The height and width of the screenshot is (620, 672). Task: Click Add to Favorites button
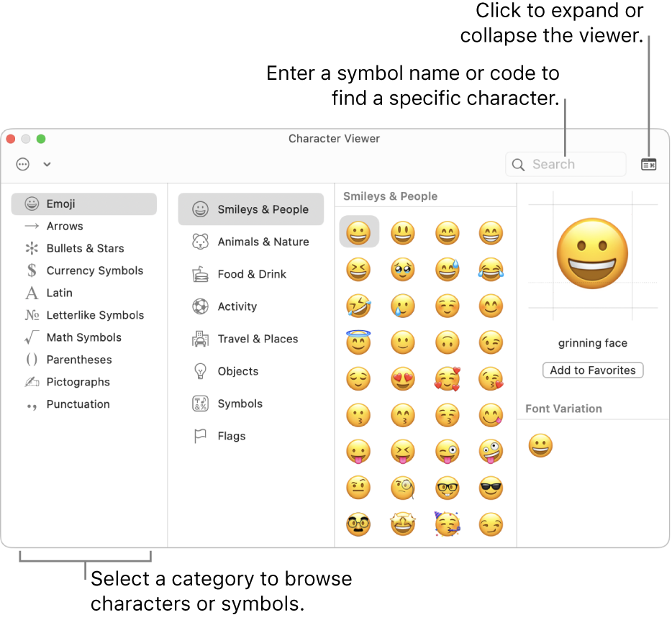[593, 370]
